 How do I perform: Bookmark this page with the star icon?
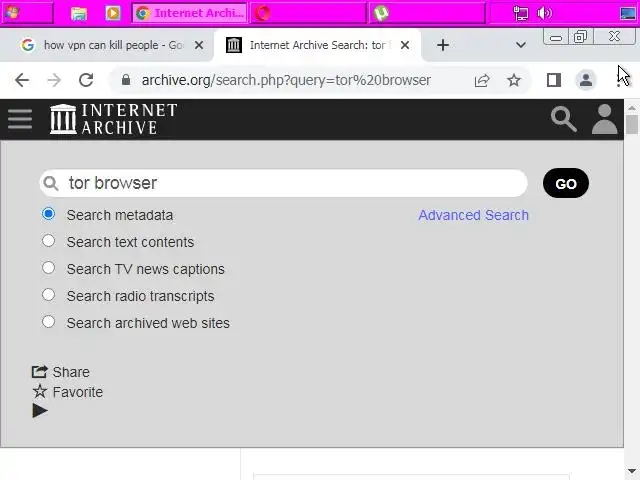(x=514, y=80)
